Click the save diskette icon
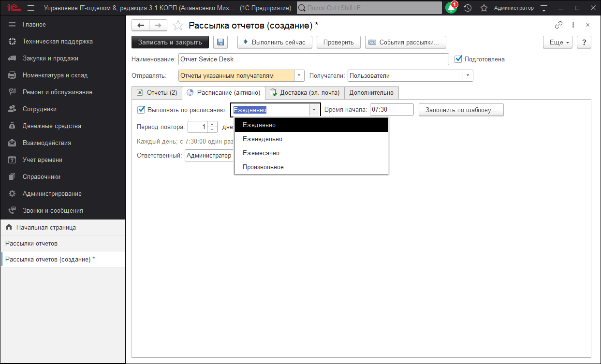 click(x=220, y=42)
